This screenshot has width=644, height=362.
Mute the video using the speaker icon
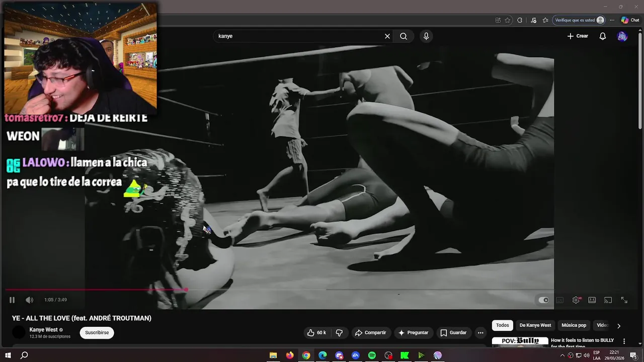coord(30,300)
